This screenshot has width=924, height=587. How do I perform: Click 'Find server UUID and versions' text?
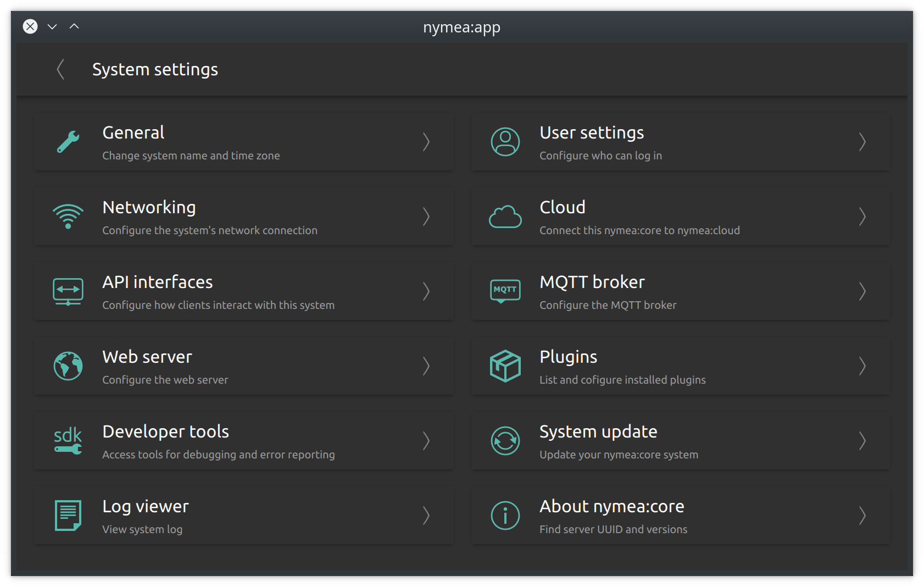click(x=613, y=529)
